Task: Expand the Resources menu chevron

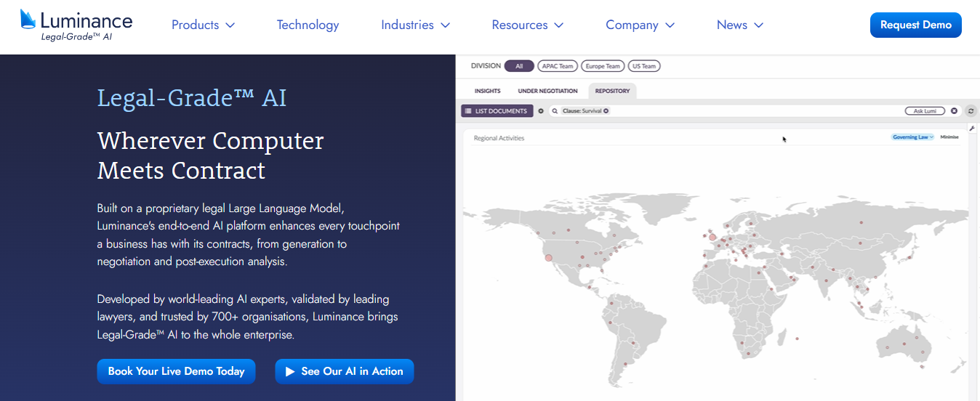Action: (x=559, y=25)
